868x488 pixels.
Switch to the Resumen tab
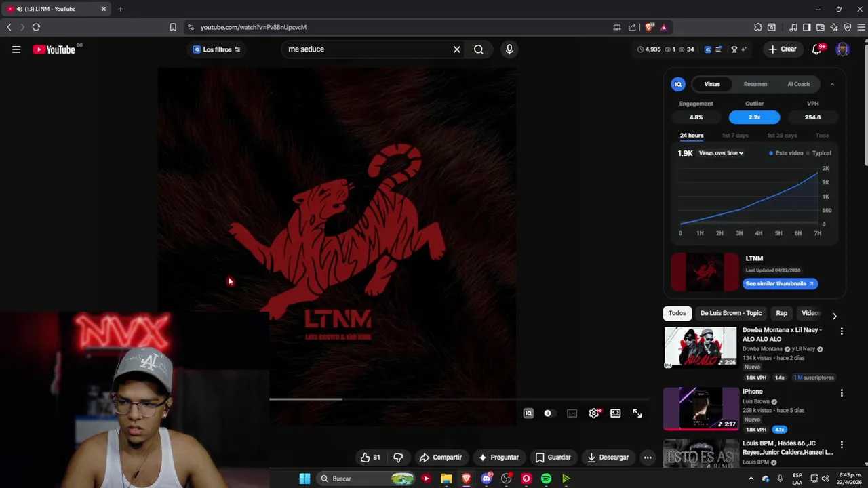tap(755, 84)
